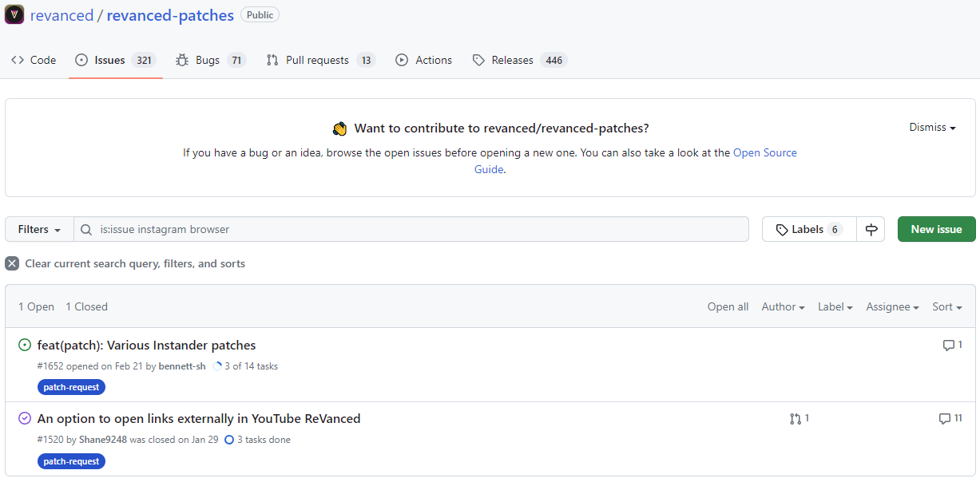Screen dimensions: 980x482
Task: Open the Labels button
Action: (x=809, y=229)
